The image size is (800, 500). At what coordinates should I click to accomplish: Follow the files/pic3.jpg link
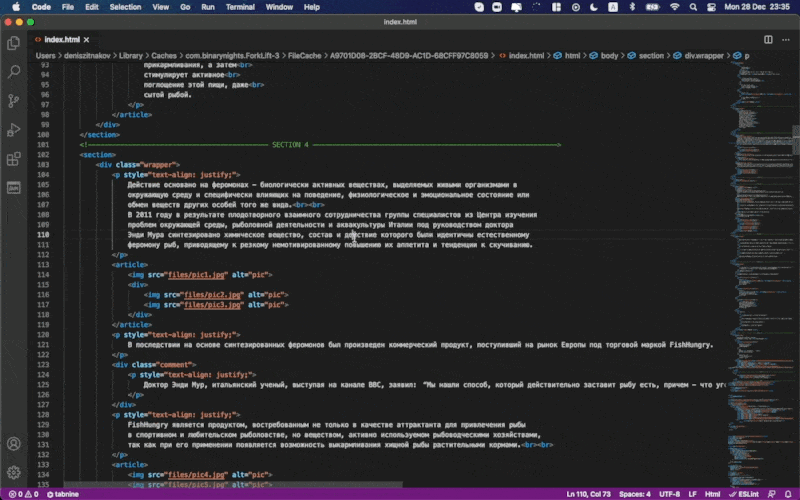tap(212, 305)
